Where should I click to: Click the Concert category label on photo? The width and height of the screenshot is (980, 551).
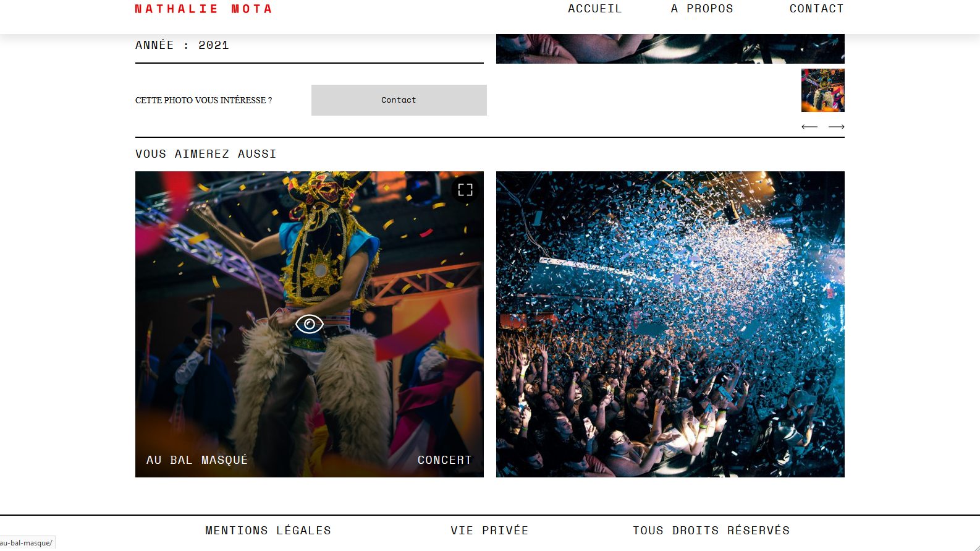tap(444, 460)
